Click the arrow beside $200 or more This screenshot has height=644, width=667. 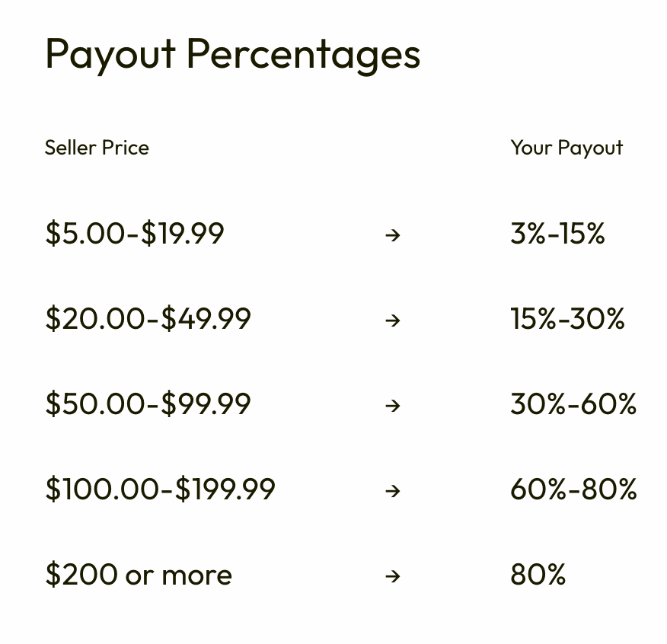pos(393,576)
